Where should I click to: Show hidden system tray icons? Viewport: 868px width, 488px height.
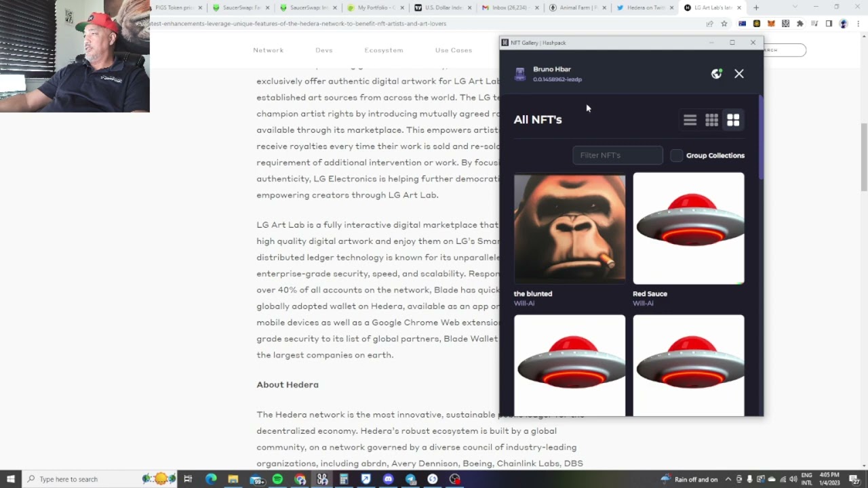point(728,479)
